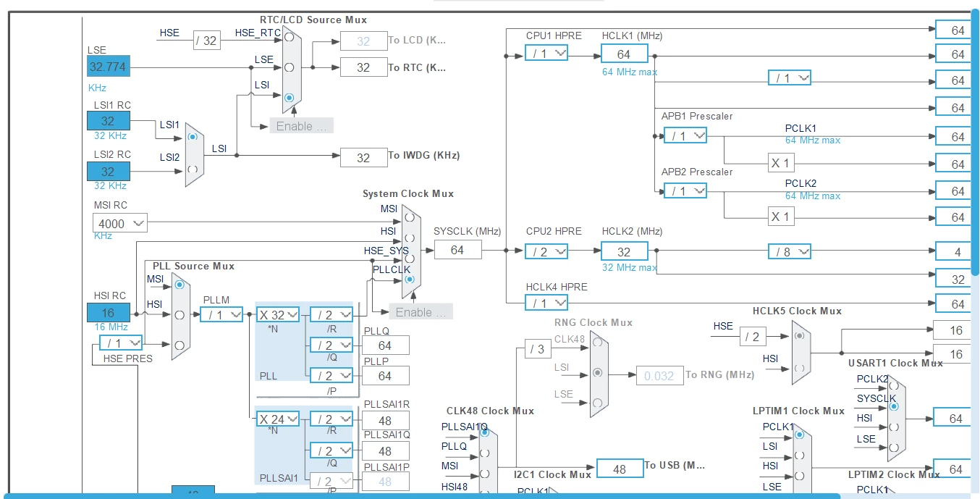The image size is (980, 499).
Task: Select PCLK2 in USART1 Clock Mux
Action: click(x=894, y=387)
